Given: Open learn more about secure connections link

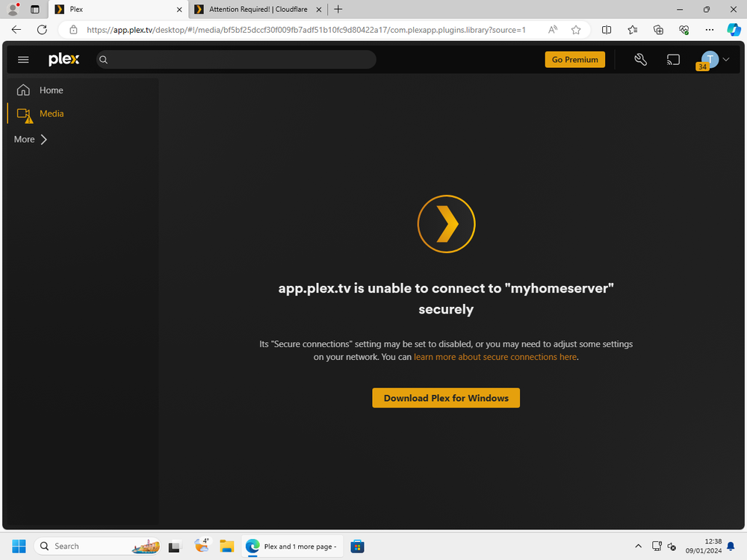Looking at the screenshot, I should click(495, 357).
